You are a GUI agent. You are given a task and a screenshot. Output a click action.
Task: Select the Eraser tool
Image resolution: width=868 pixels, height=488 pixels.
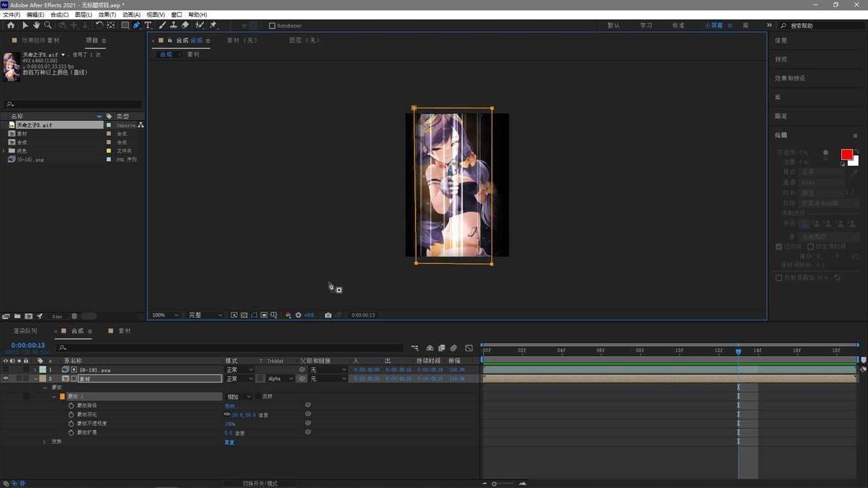coord(185,25)
